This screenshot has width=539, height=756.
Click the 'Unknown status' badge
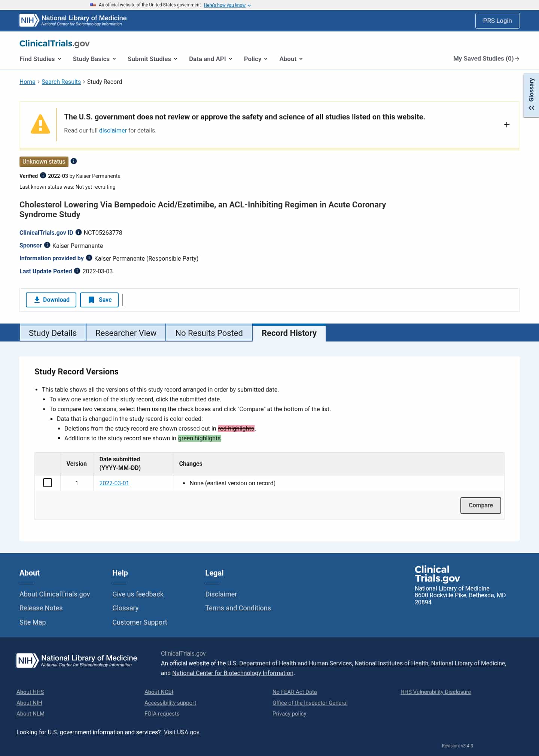click(44, 161)
